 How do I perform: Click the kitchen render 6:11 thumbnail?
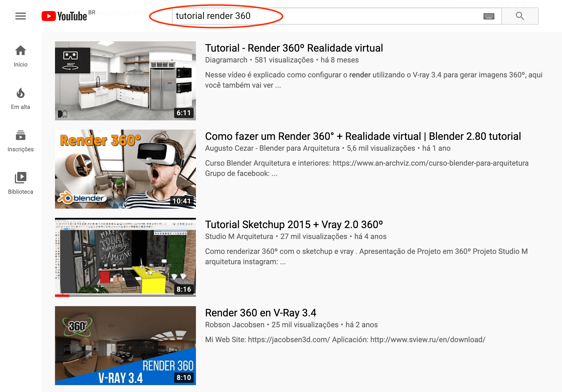click(x=125, y=81)
